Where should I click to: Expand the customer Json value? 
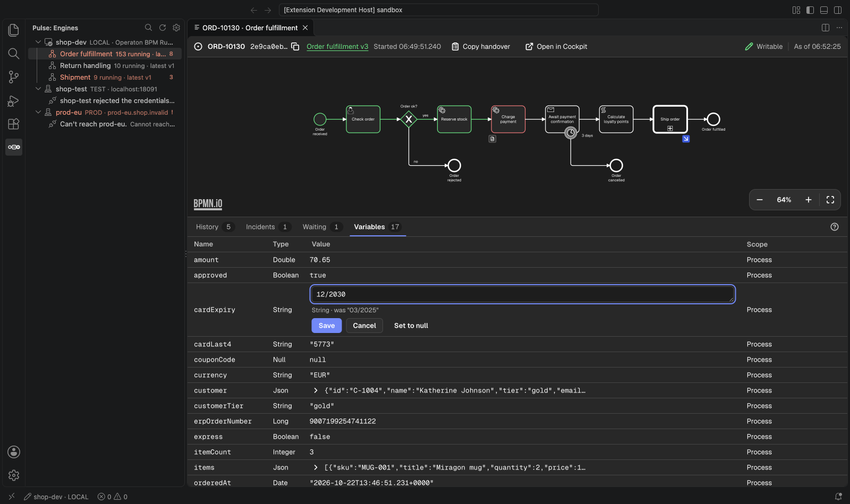point(316,390)
